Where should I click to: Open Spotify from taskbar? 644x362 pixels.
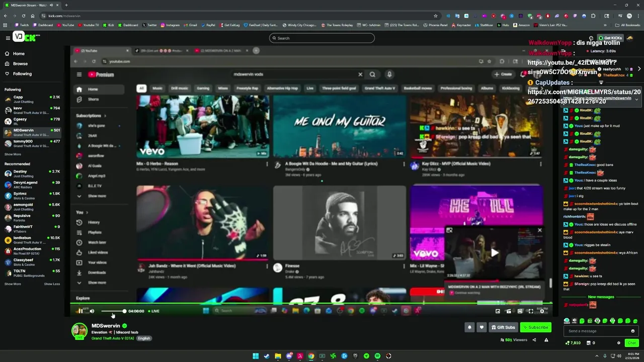click(377, 356)
